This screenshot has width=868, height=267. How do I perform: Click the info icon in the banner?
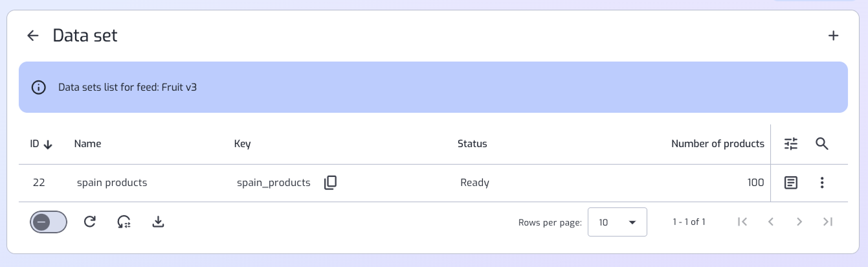(x=39, y=87)
